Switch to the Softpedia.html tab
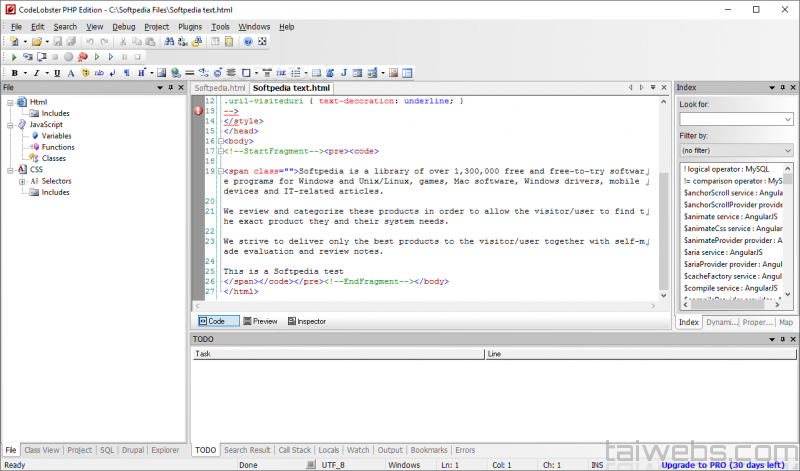800x471 pixels. click(219, 88)
